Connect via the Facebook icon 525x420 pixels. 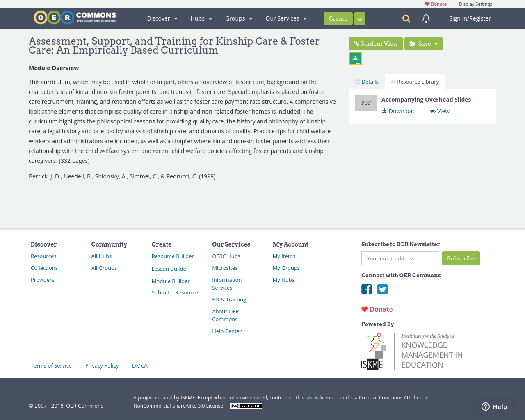[366, 289]
